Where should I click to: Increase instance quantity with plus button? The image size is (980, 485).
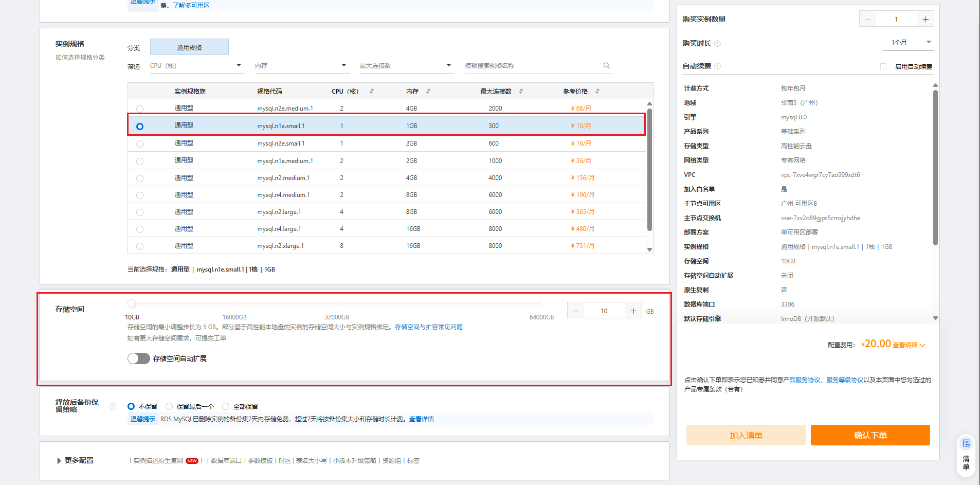click(x=925, y=20)
